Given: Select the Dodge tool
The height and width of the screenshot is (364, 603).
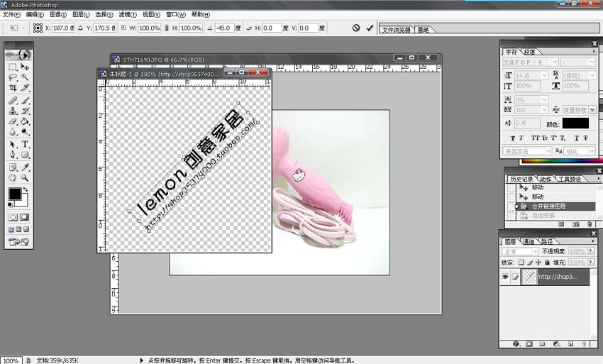Looking at the screenshot, I should (25, 132).
